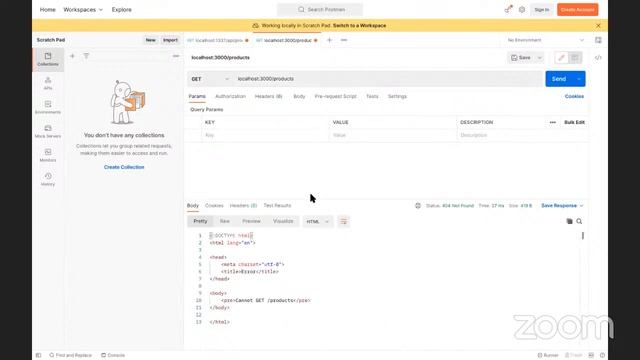
Task: Open the tab overflow options menu
Action: tap(344, 40)
